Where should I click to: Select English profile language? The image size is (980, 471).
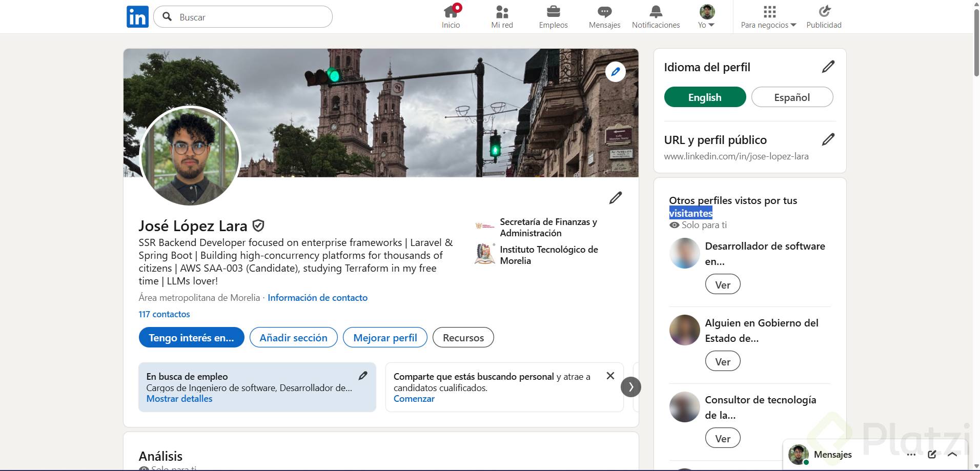[705, 97]
